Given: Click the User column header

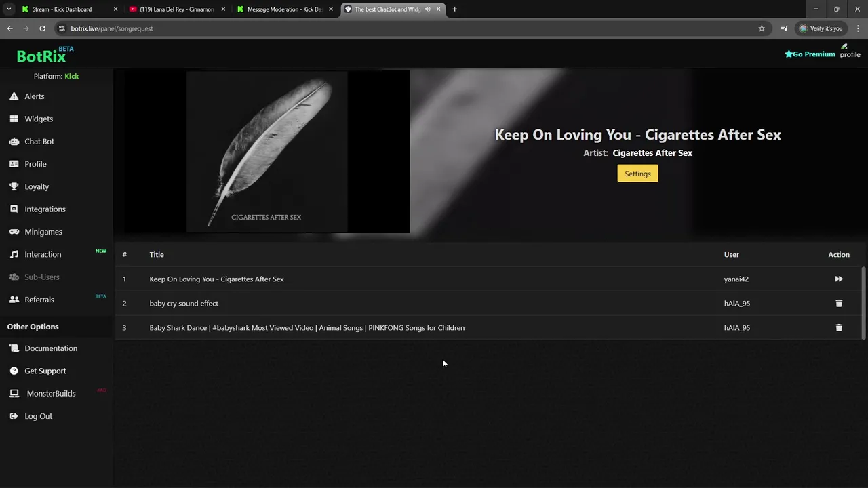Looking at the screenshot, I should pos(731,255).
